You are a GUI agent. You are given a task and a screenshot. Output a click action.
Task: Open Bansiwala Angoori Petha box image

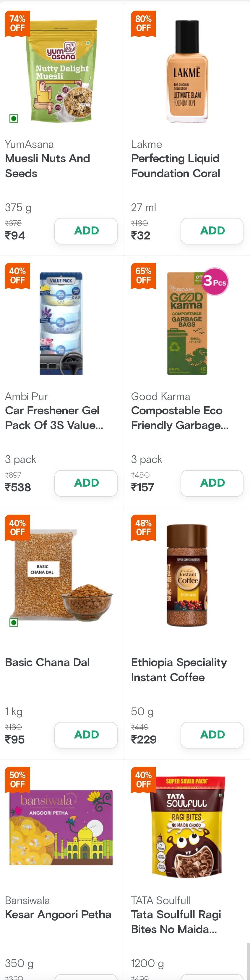tap(61, 827)
